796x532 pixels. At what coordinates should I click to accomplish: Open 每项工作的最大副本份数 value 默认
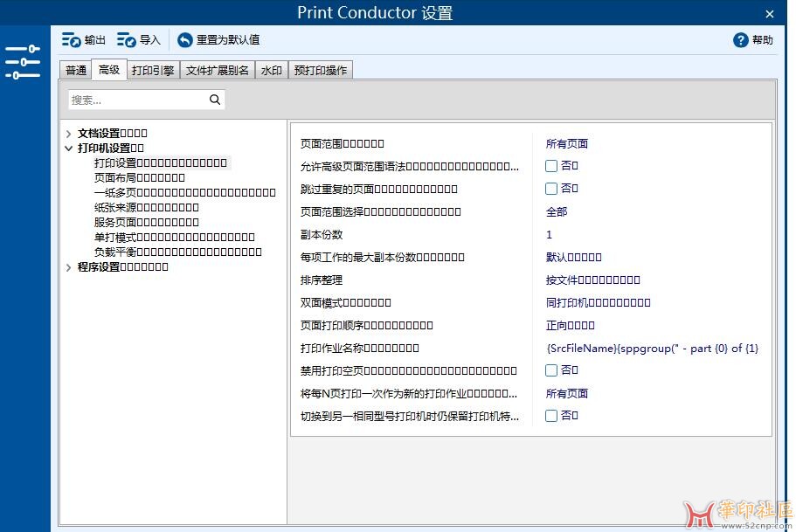click(x=573, y=257)
